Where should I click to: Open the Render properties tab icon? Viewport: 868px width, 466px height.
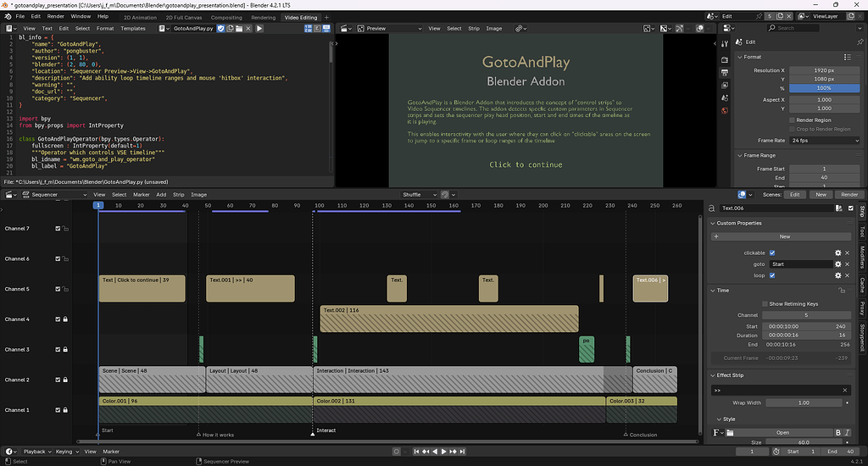pyautogui.click(x=725, y=59)
